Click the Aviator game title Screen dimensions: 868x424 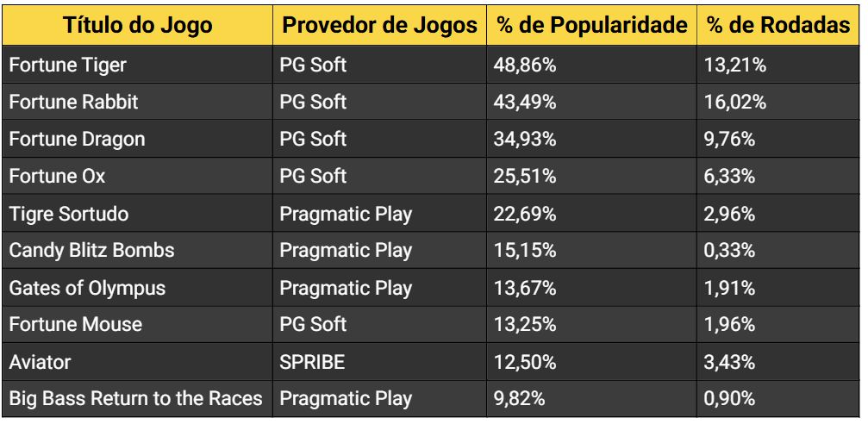click(x=40, y=362)
